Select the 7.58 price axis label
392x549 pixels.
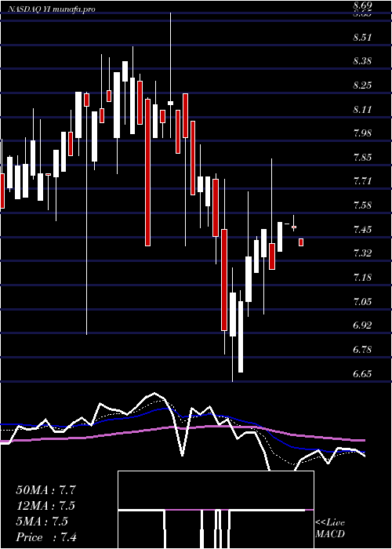(362, 205)
